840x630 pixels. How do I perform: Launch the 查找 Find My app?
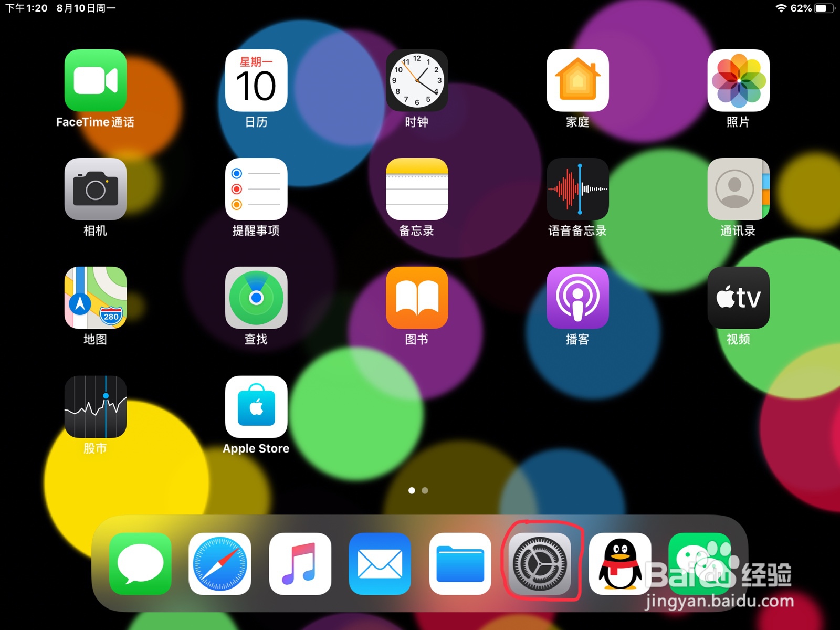pos(256,298)
